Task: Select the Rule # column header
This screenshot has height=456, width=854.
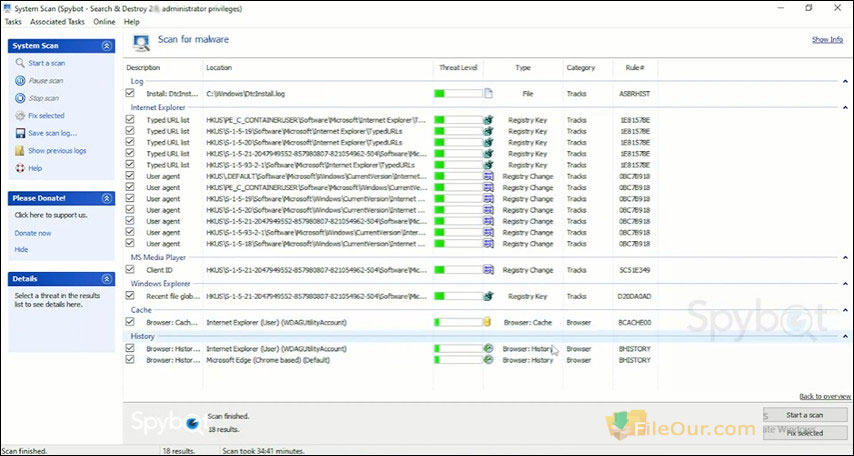Action: pyautogui.click(x=635, y=68)
